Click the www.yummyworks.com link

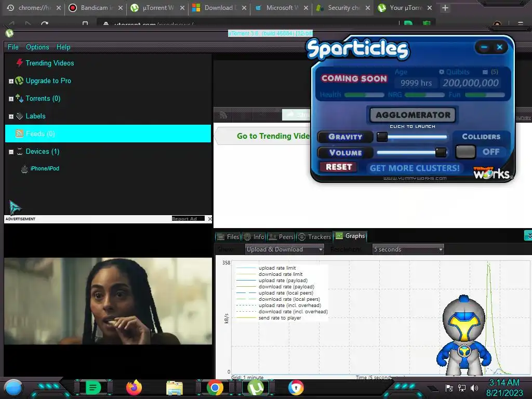pos(415,178)
